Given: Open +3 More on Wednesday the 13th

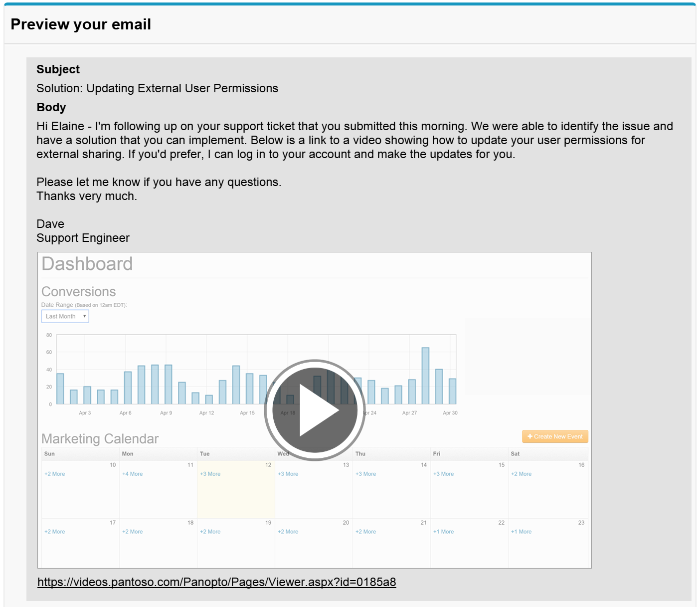Looking at the screenshot, I should pos(288,474).
